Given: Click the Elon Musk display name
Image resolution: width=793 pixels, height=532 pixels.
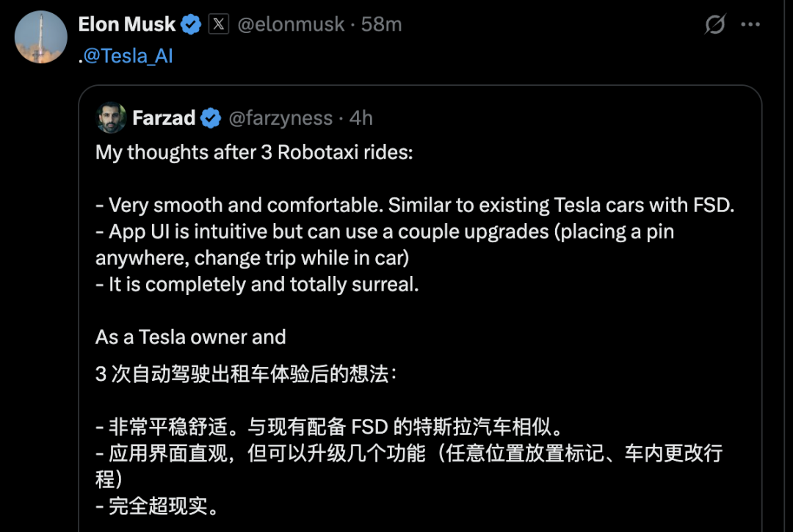Looking at the screenshot, I should coord(127,24).
